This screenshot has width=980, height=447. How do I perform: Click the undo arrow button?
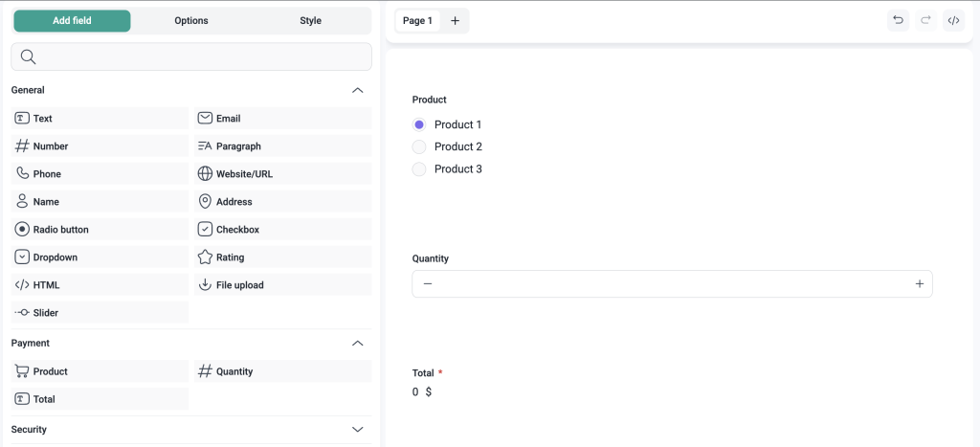pos(898,21)
